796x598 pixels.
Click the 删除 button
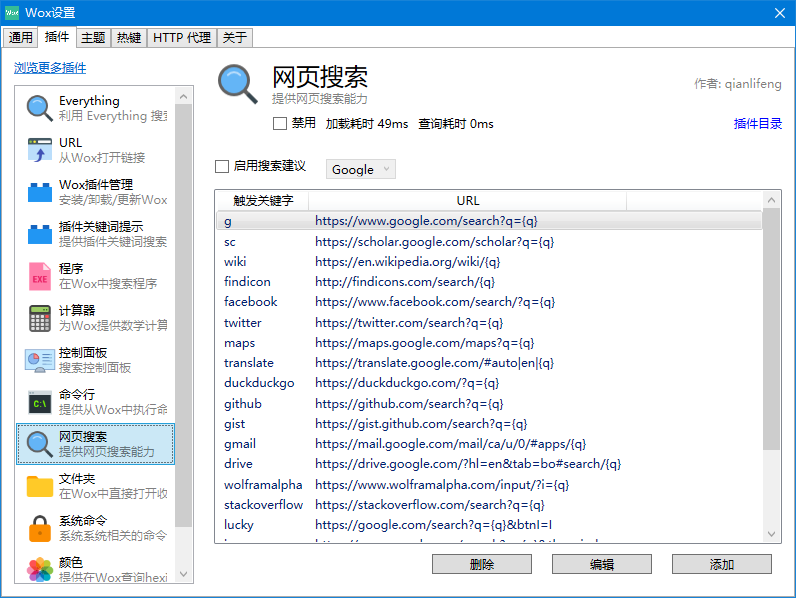tap(482, 564)
